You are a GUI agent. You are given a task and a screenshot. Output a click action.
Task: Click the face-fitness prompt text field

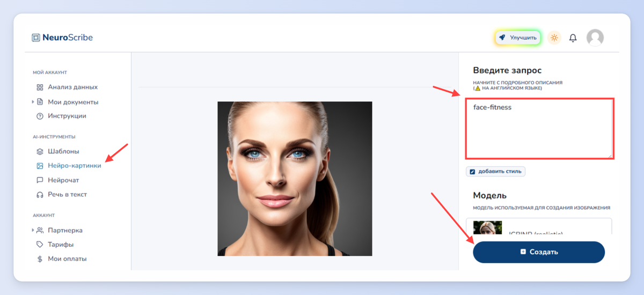click(x=539, y=129)
